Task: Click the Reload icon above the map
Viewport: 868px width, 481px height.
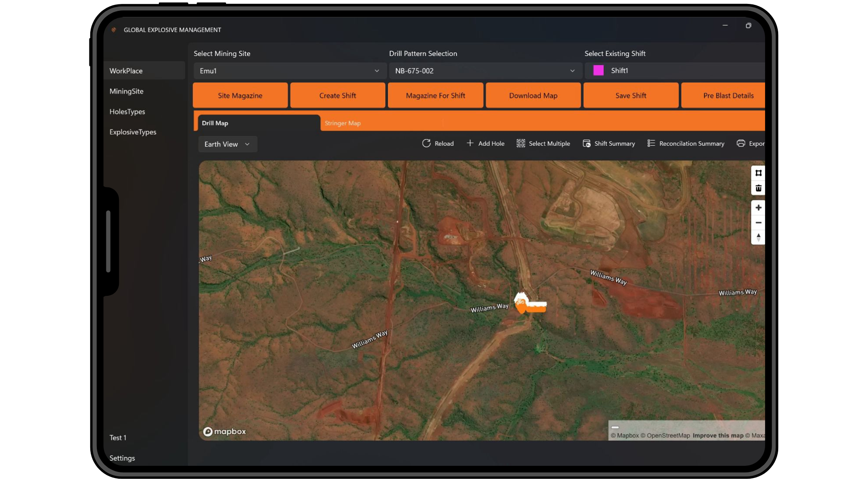Action: click(426, 143)
